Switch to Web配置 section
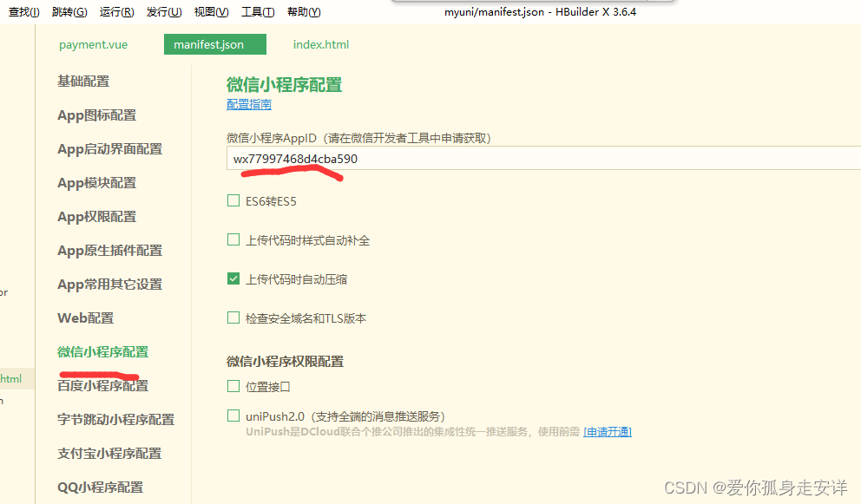The height and width of the screenshot is (504, 861). pyautogui.click(x=85, y=317)
